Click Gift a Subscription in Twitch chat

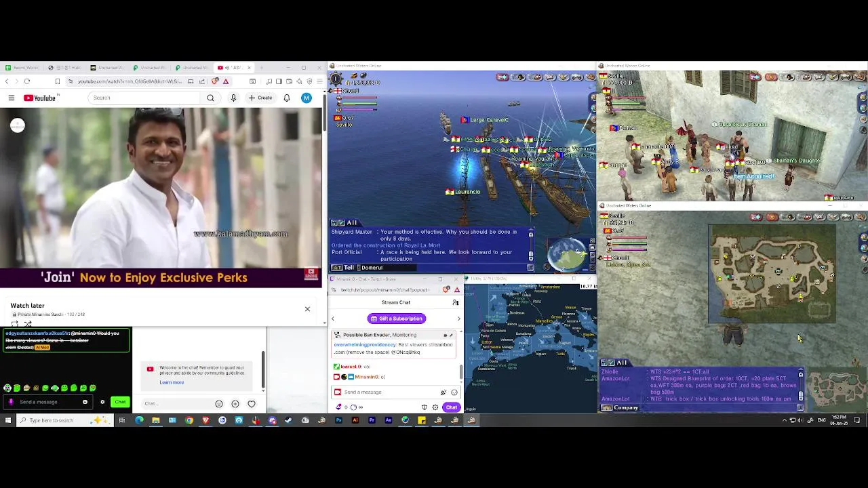[397, 319]
